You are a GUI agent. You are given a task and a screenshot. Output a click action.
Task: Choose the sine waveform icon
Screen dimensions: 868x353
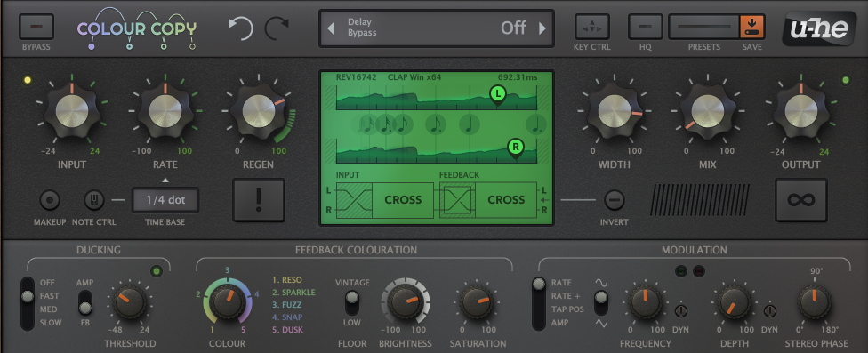pyautogui.click(x=600, y=282)
